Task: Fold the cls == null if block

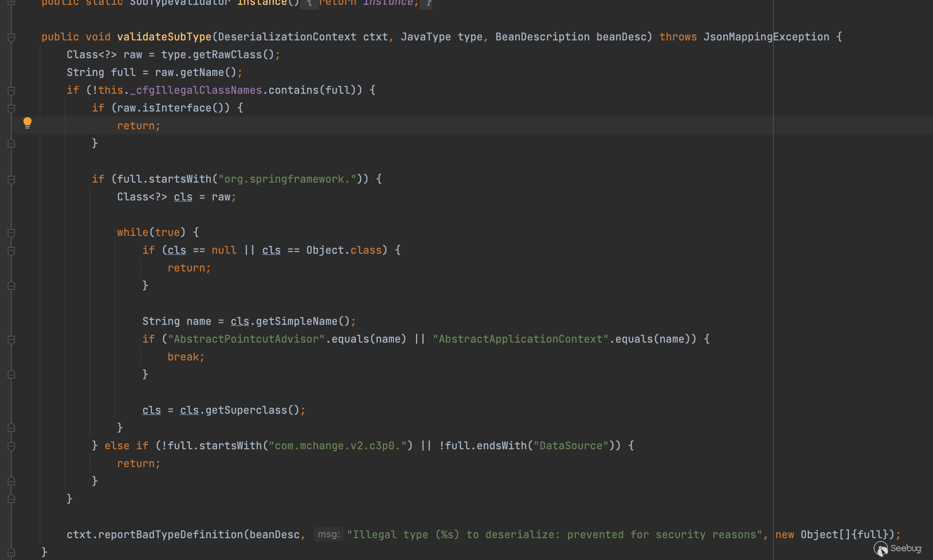Action: (11, 251)
